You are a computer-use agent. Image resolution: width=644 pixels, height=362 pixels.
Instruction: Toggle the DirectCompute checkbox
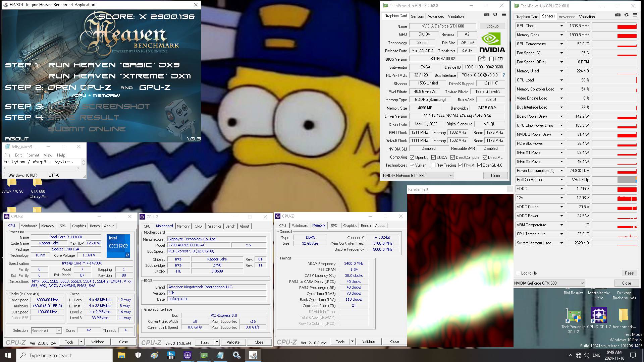[452, 158]
